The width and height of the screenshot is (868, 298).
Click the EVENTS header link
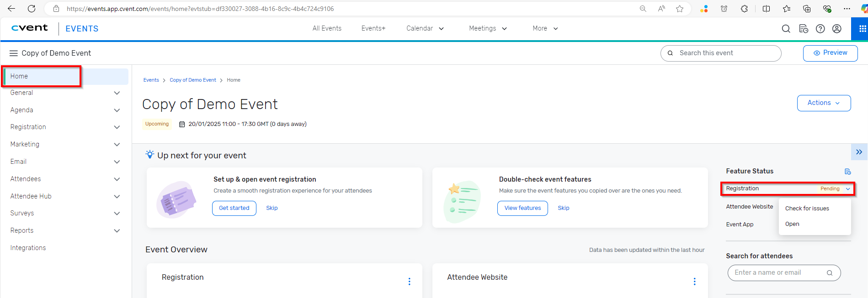(x=82, y=29)
